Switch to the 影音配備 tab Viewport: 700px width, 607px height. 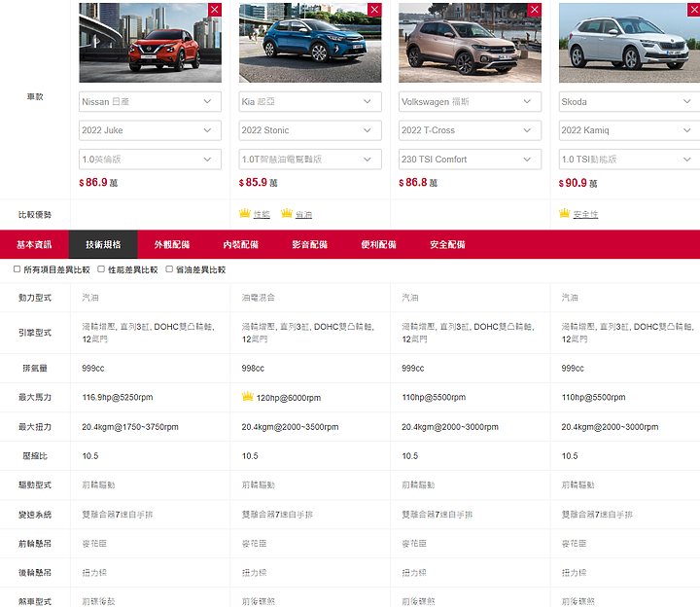(x=310, y=244)
